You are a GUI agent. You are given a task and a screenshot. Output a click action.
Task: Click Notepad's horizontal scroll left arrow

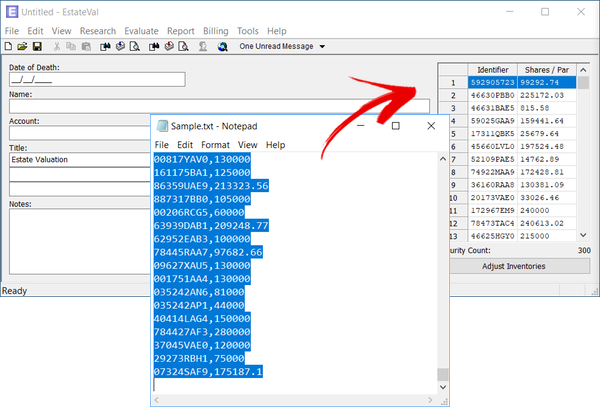tap(156, 400)
